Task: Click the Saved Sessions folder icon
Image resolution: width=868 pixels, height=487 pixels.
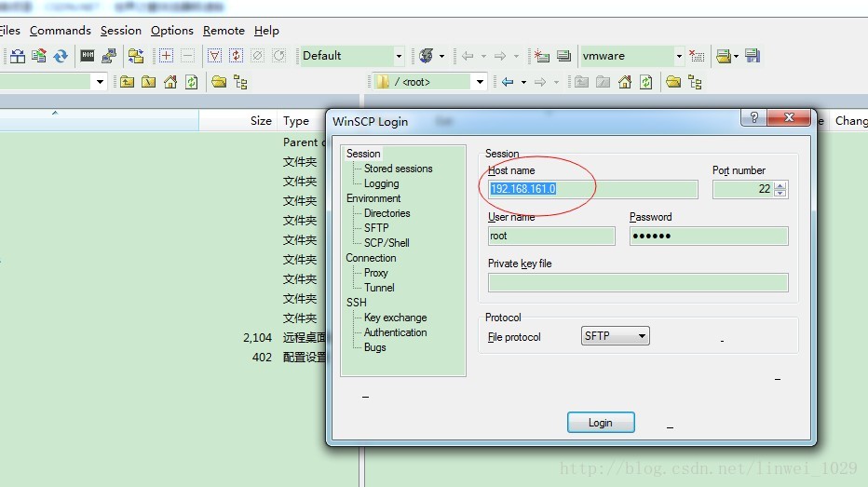Action: click(723, 56)
